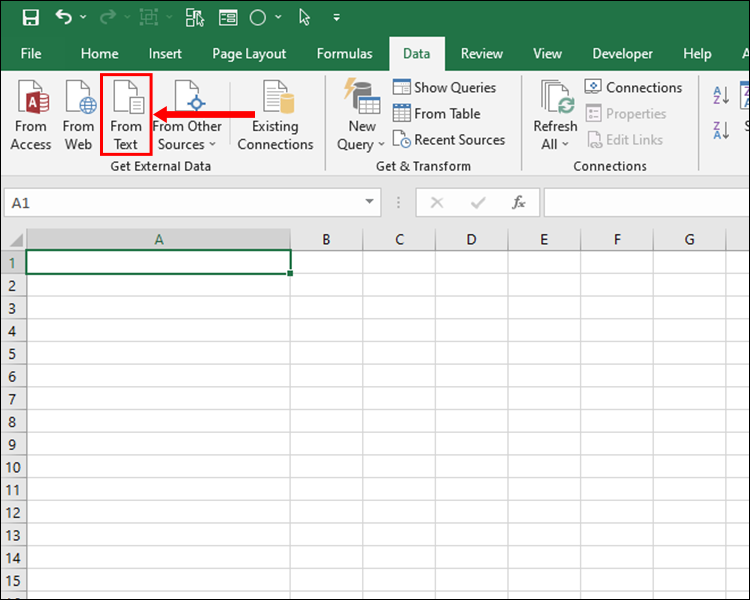Click the Sort A to Z icon
This screenshot has height=600, width=750.
[x=721, y=96]
